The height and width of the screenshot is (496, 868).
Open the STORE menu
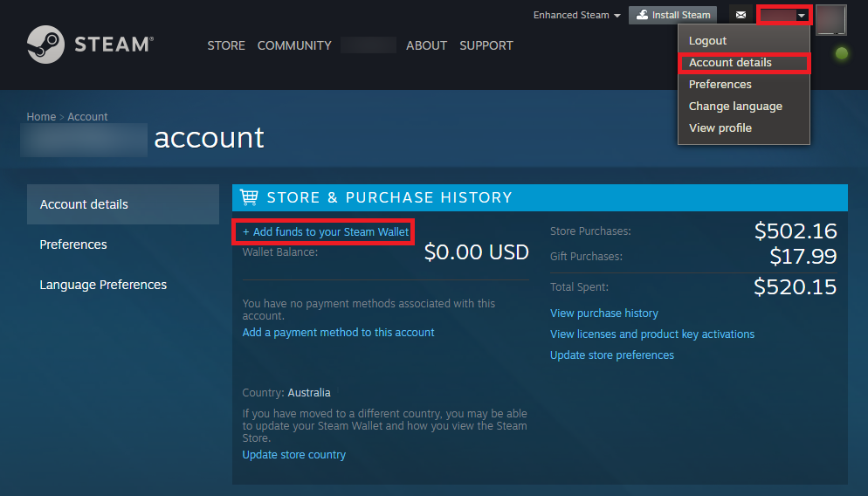tap(226, 45)
